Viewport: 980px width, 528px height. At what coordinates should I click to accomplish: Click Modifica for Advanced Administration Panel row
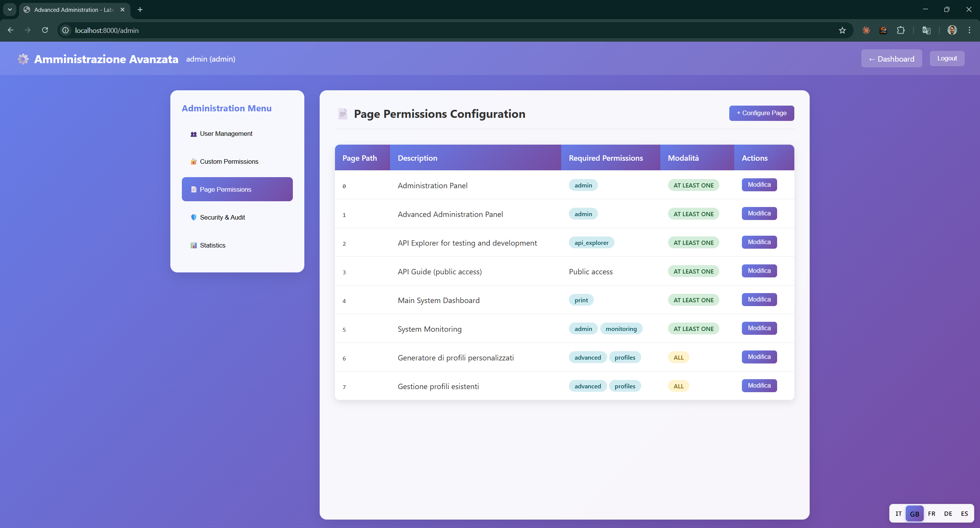pyautogui.click(x=759, y=213)
